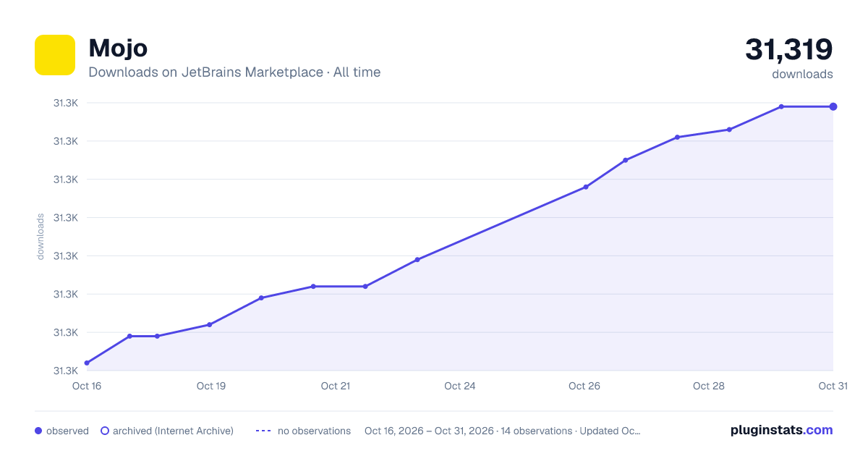Click the Mojo title heading
This screenshot has height=456, width=868.
point(118,48)
